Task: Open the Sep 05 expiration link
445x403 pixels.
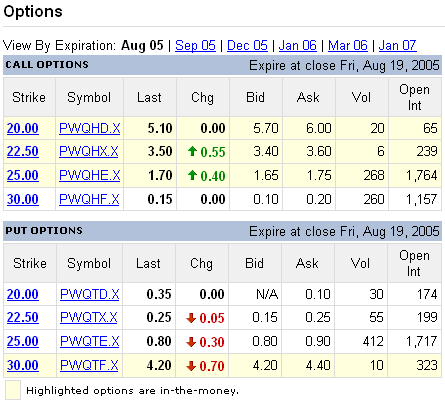Action: [195, 45]
